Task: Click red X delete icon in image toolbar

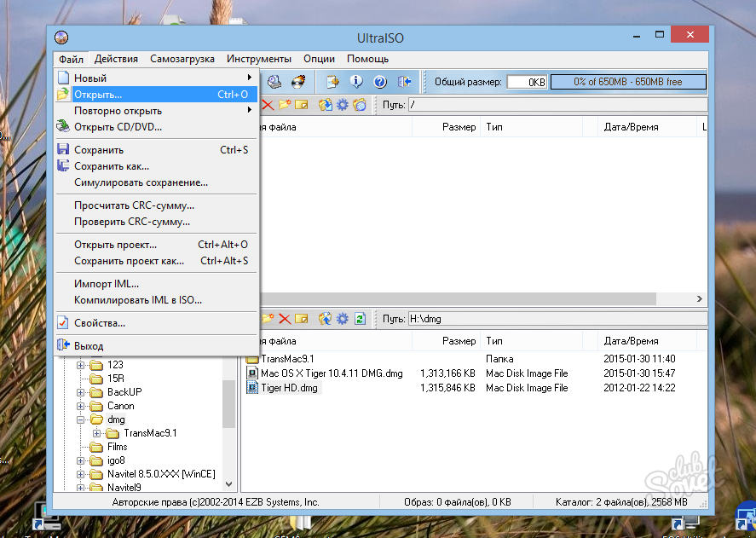Action: (268, 105)
